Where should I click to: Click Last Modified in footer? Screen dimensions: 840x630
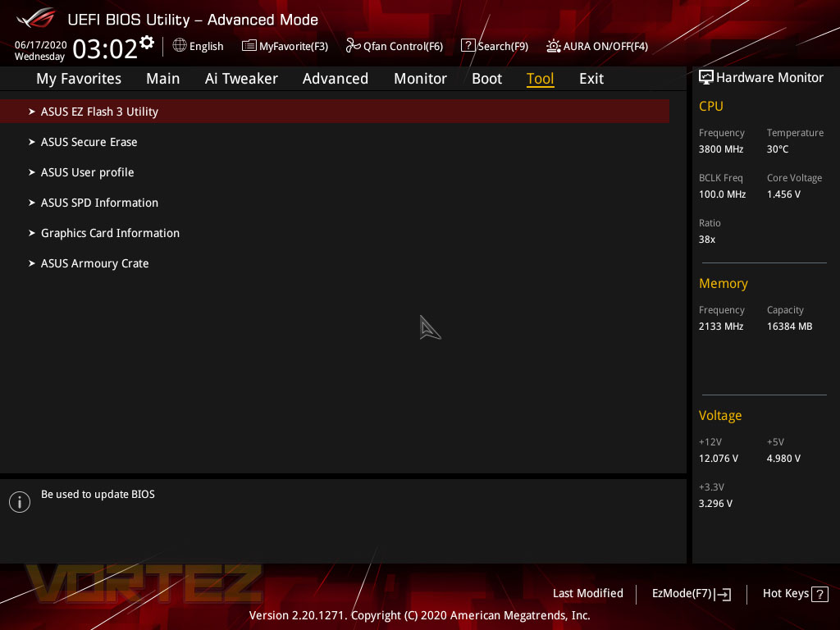click(587, 594)
